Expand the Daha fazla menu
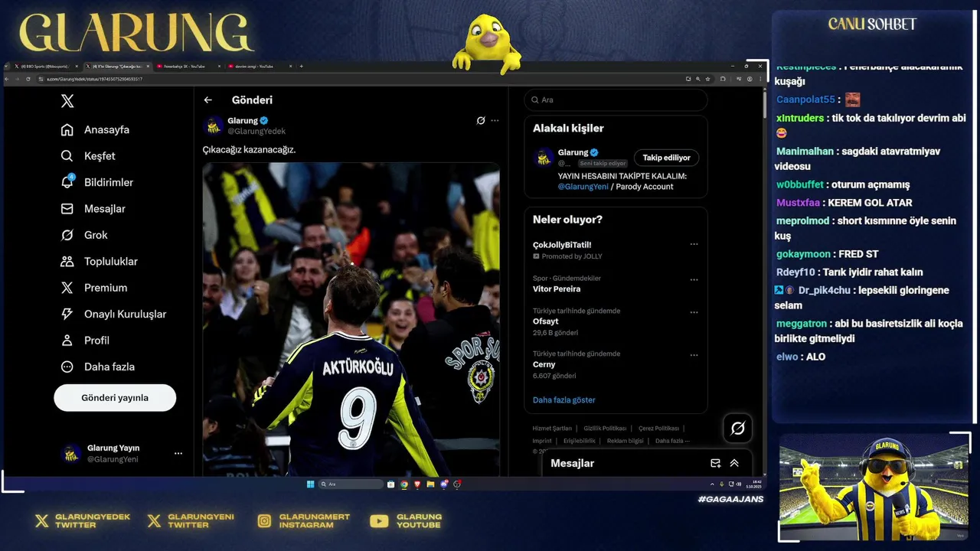Image resolution: width=980 pixels, height=551 pixels. [x=97, y=367]
